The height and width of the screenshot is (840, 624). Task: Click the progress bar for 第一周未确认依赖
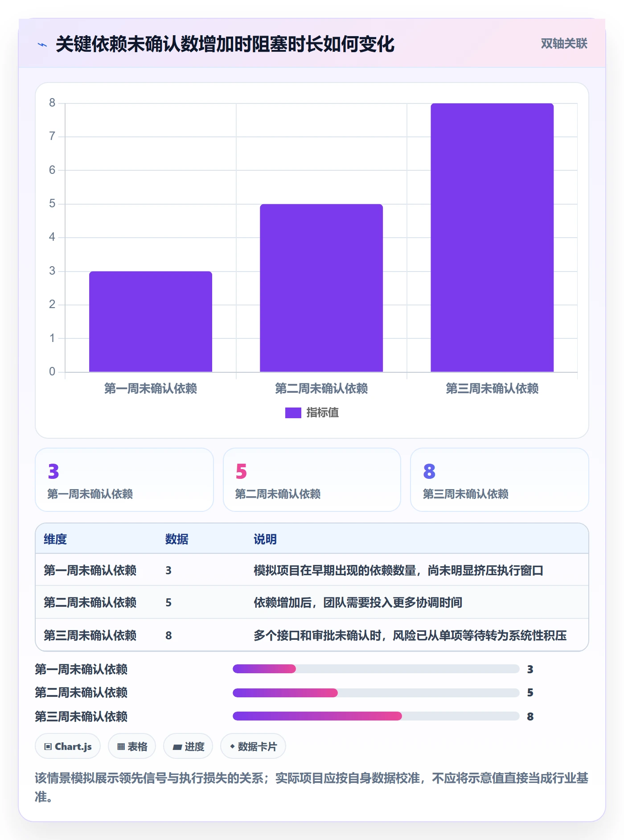pyautogui.click(x=376, y=669)
